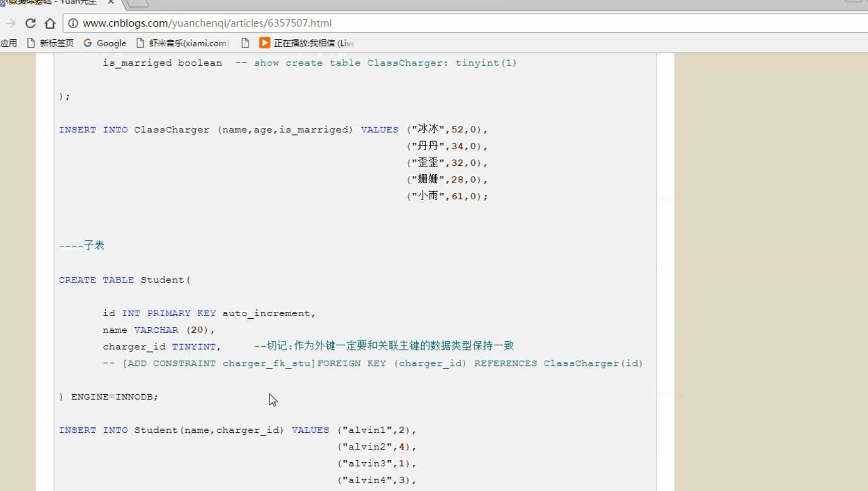Image resolution: width=868 pixels, height=491 pixels.
Task: Open the Google bookmark
Action: pyautogui.click(x=105, y=43)
